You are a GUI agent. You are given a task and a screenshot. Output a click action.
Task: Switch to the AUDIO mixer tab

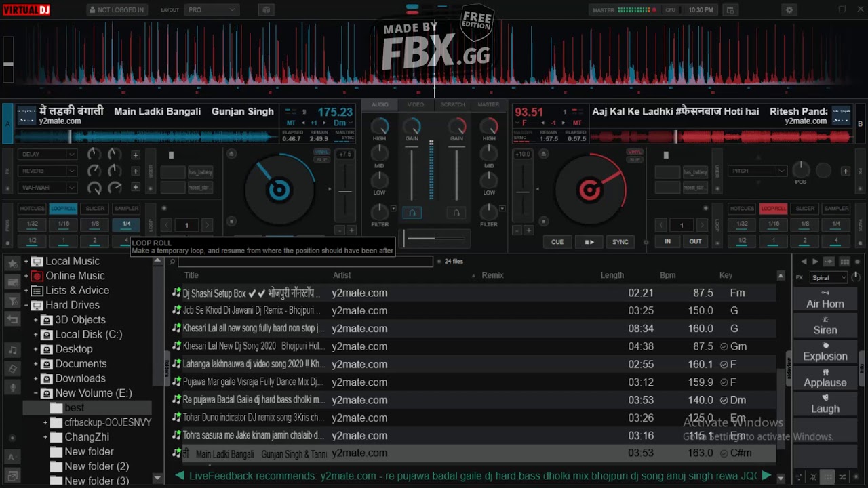[x=380, y=104]
